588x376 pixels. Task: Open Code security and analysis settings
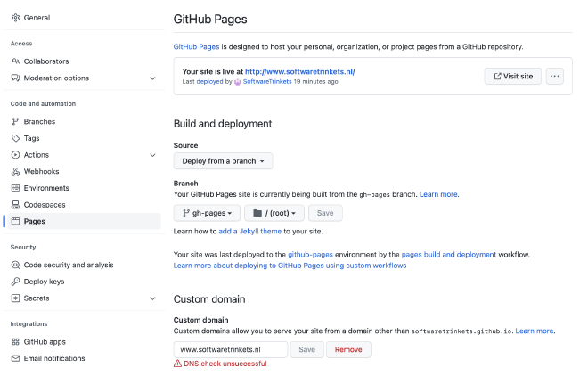coord(68,265)
